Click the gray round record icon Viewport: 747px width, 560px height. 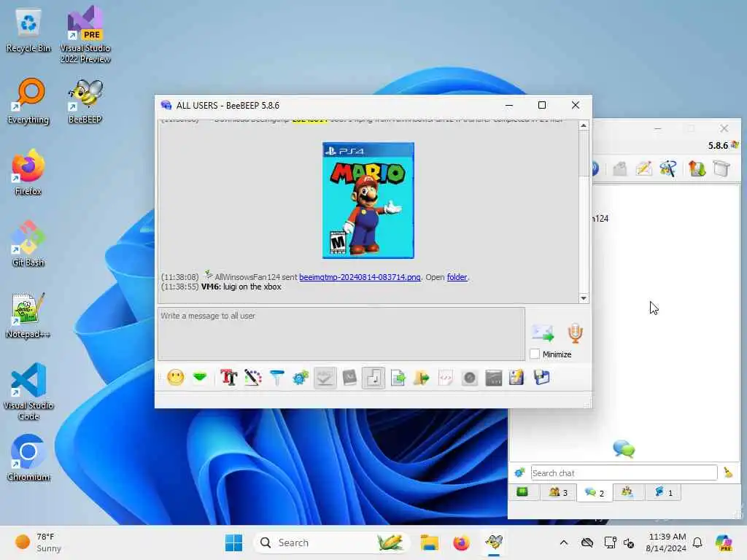[469, 378]
